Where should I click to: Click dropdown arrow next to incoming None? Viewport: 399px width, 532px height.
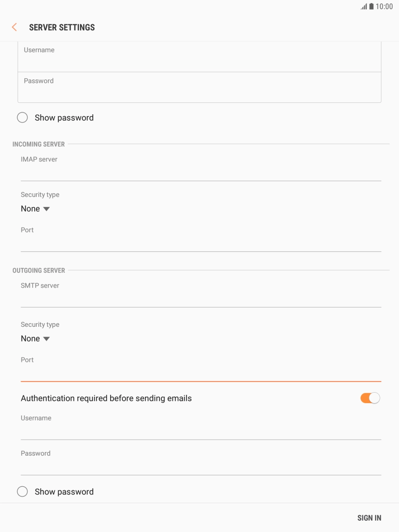[x=46, y=209]
